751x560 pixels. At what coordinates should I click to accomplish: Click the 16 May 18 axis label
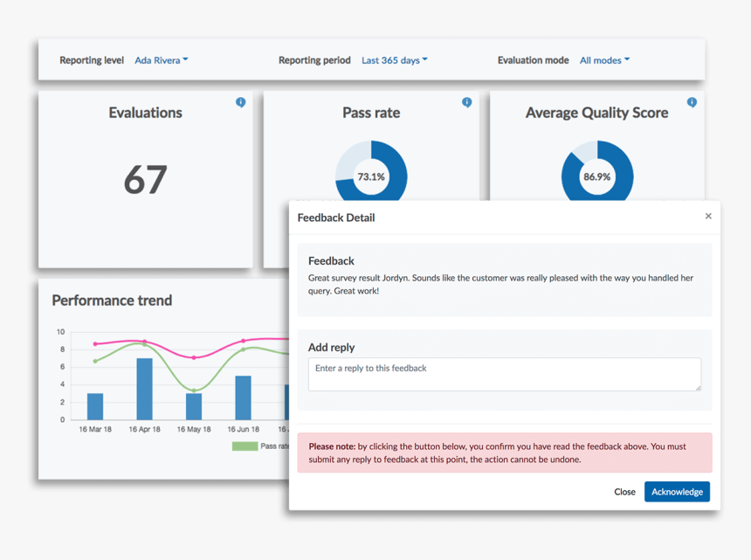coord(194,429)
